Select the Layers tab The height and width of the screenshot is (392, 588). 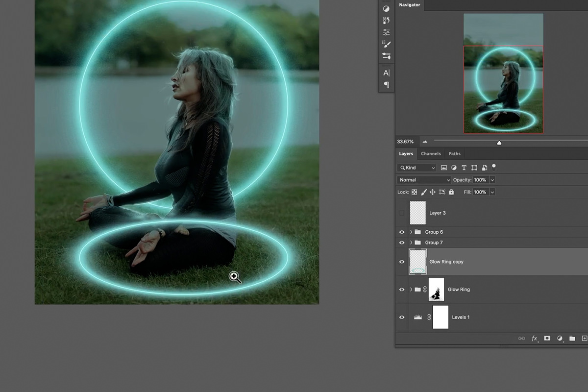click(x=406, y=154)
